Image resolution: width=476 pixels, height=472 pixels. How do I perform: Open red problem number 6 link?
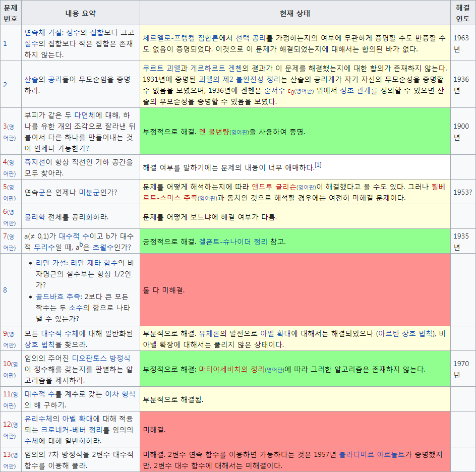point(5,212)
